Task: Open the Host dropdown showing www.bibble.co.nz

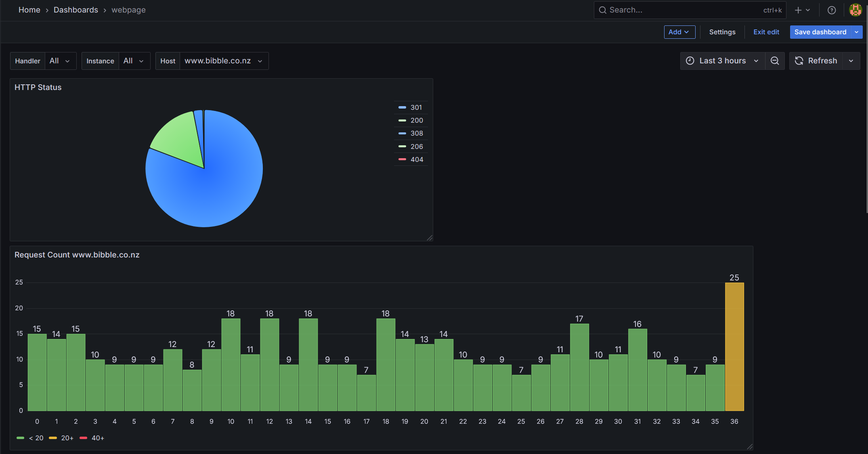Action: click(x=222, y=61)
